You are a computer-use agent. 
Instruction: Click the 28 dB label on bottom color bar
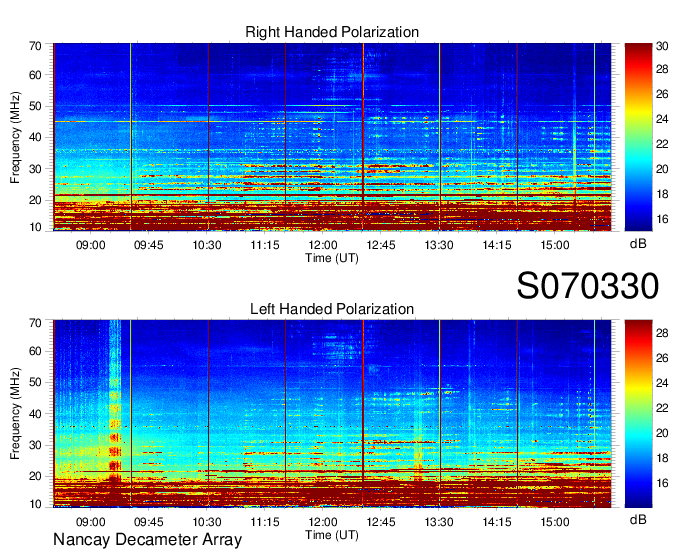[662, 333]
